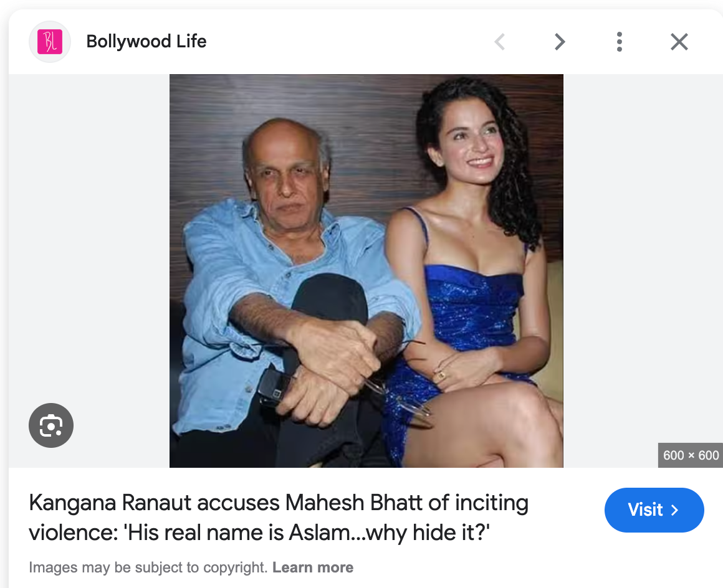Click the phone in the man's hand
723x588 pixels.
[275, 386]
